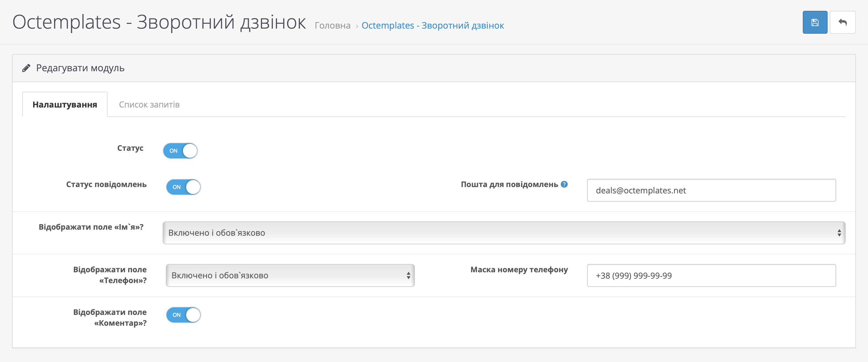868x362 pixels.
Task: Click the back arrow icon button
Action: click(843, 22)
